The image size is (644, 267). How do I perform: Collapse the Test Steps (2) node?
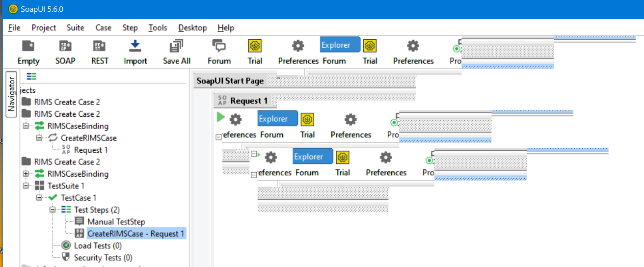click(53, 210)
